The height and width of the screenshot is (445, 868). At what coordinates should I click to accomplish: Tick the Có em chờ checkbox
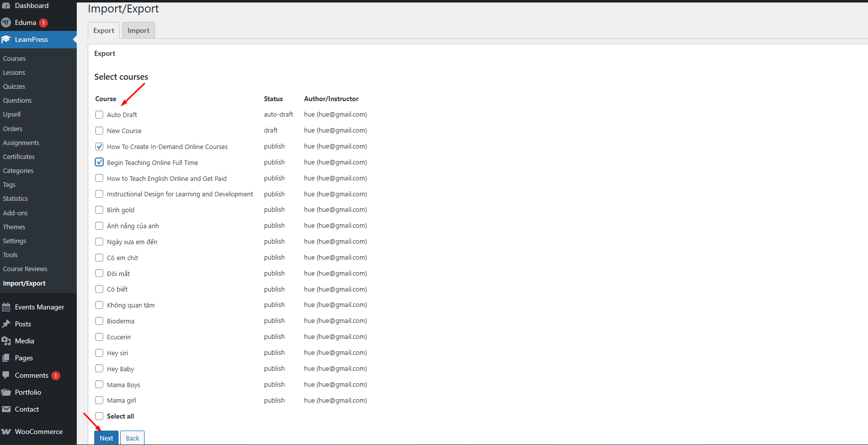coord(99,258)
